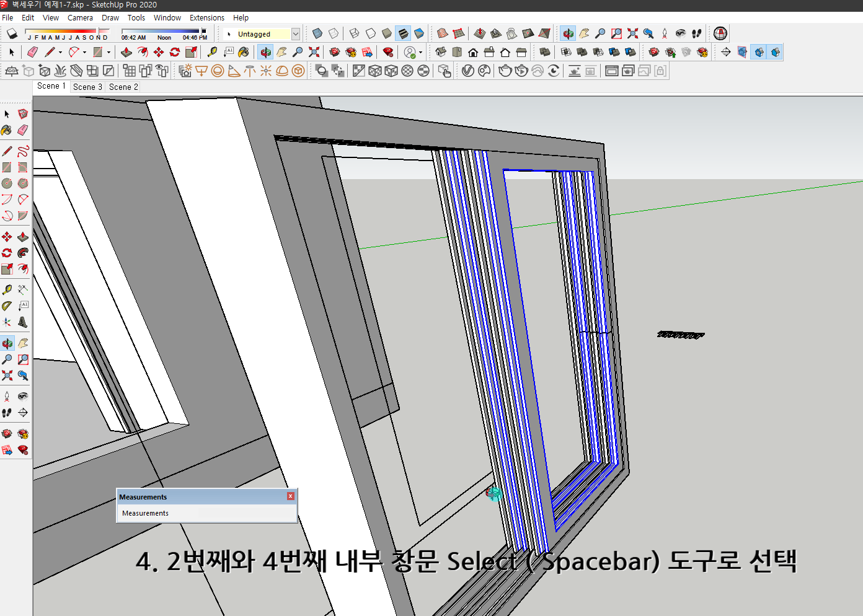Open the Rectangle tool dropdown arrow
Image resolution: width=863 pixels, height=616 pixels.
coord(109,51)
